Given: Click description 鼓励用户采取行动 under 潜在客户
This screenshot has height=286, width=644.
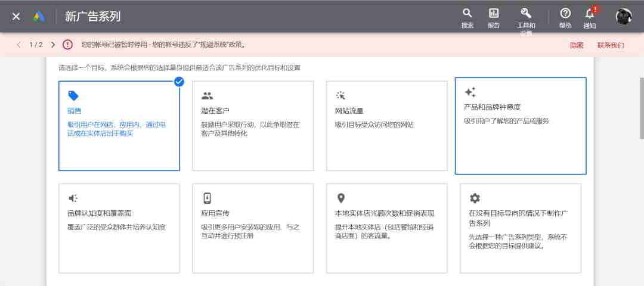Looking at the screenshot, I should pyautogui.click(x=250, y=129).
